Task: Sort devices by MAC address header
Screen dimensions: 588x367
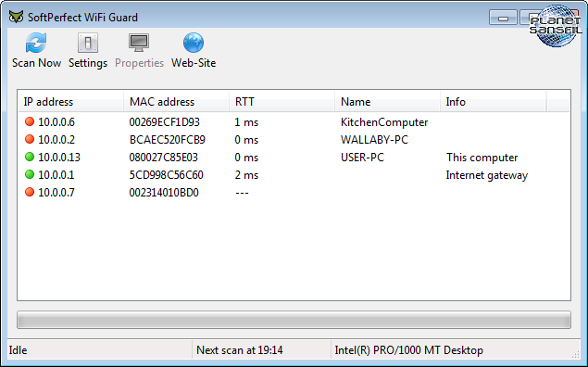Action: [x=176, y=102]
